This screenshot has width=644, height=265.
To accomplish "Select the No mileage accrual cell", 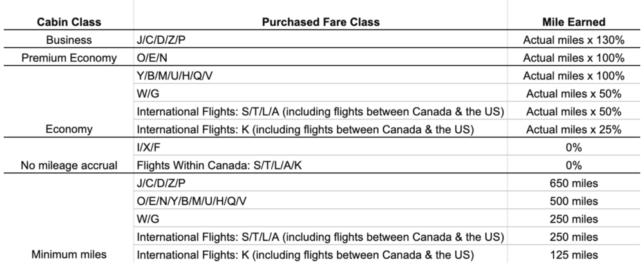I will pos(69,156).
